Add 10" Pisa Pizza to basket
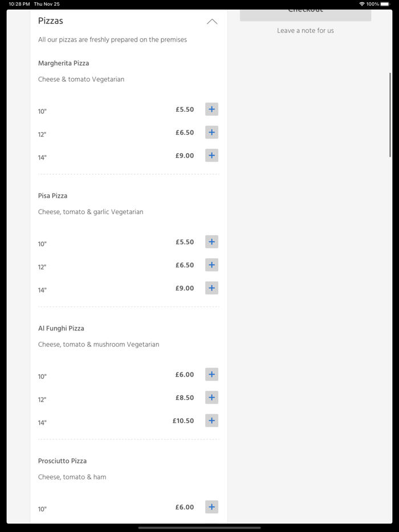Screen dimensions: 399x532 coord(211,242)
